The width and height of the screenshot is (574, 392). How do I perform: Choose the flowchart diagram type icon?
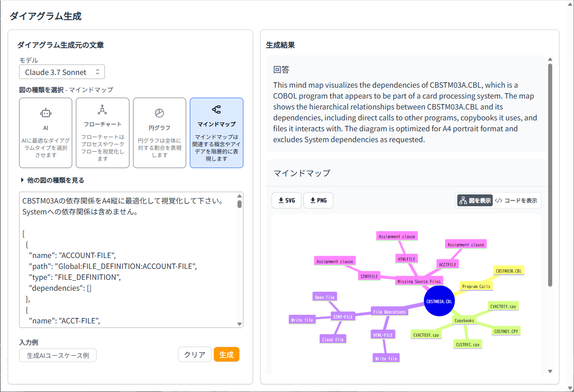pyautogui.click(x=102, y=110)
